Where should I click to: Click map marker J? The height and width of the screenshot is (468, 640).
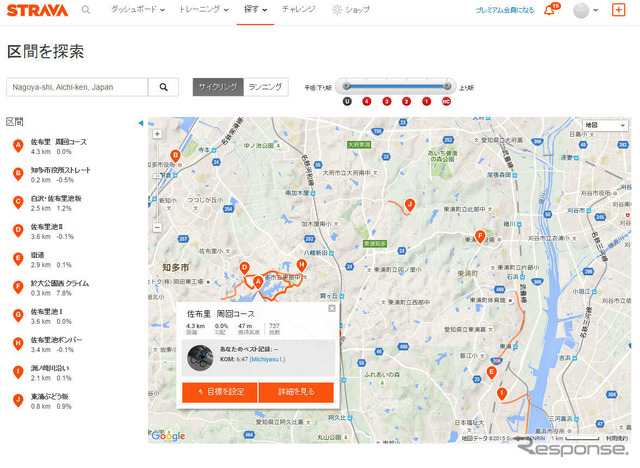(x=410, y=204)
